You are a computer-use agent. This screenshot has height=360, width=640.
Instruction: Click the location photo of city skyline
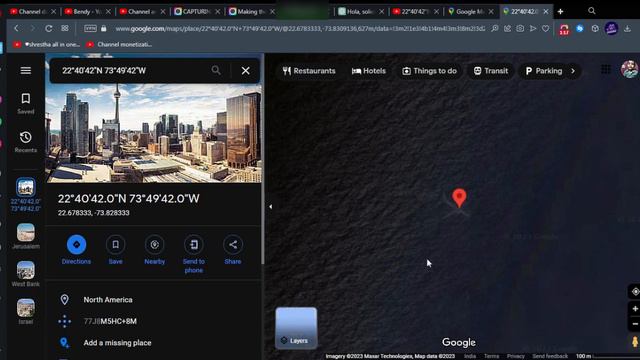tap(153, 133)
